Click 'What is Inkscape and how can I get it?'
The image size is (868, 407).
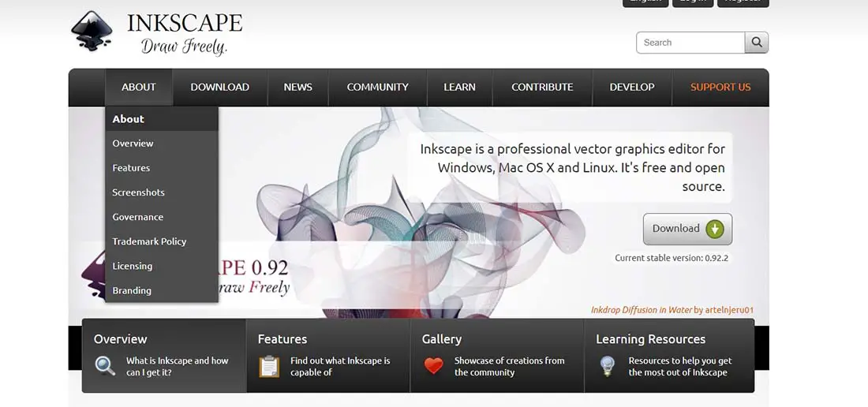point(177,367)
